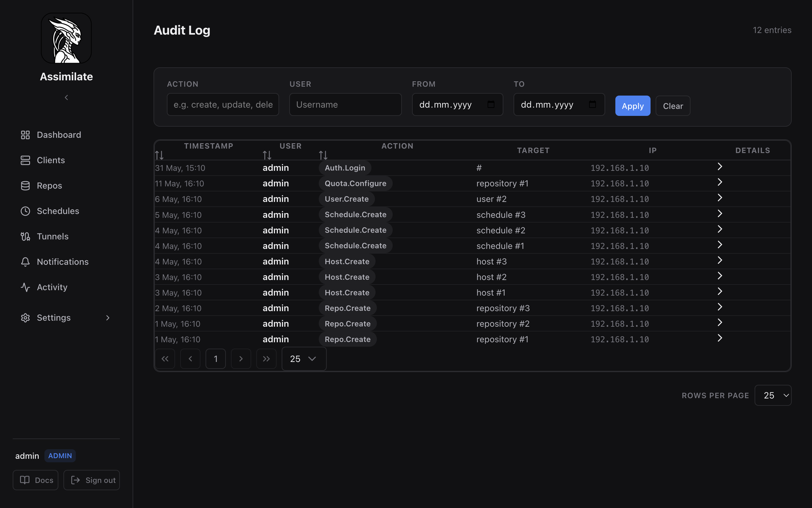Focus the Action filter input
Viewport: 812px width, 508px height.
(x=223, y=104)
